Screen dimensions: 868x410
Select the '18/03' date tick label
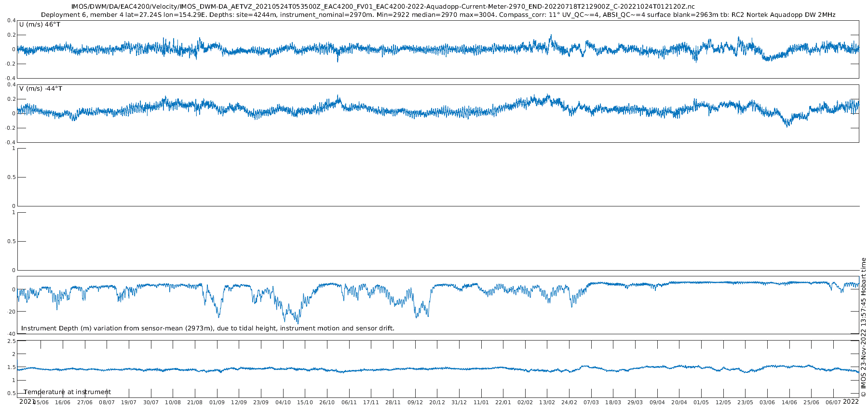click(x=613, y=402)
